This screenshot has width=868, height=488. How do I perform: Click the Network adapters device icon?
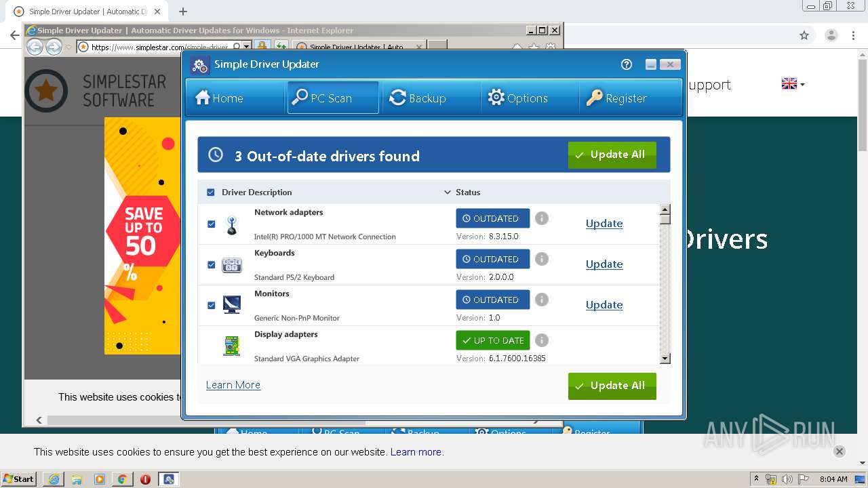[232, 224]
